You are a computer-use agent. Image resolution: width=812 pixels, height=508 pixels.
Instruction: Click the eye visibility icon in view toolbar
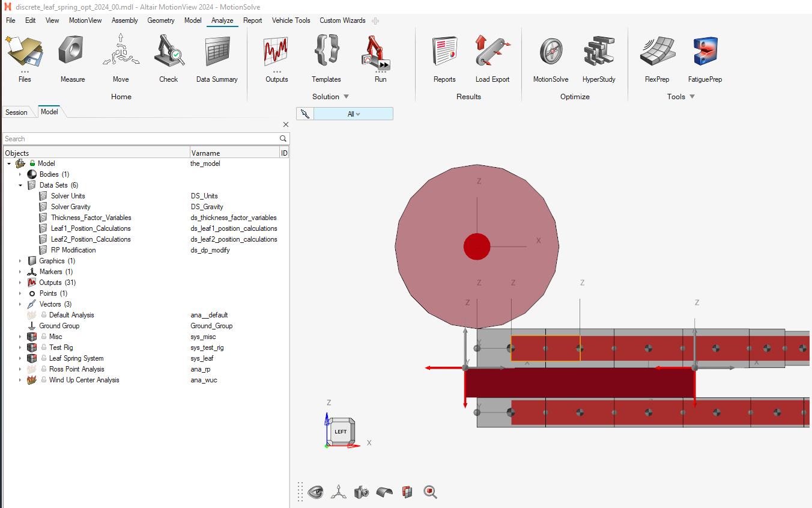click(316, 492)
